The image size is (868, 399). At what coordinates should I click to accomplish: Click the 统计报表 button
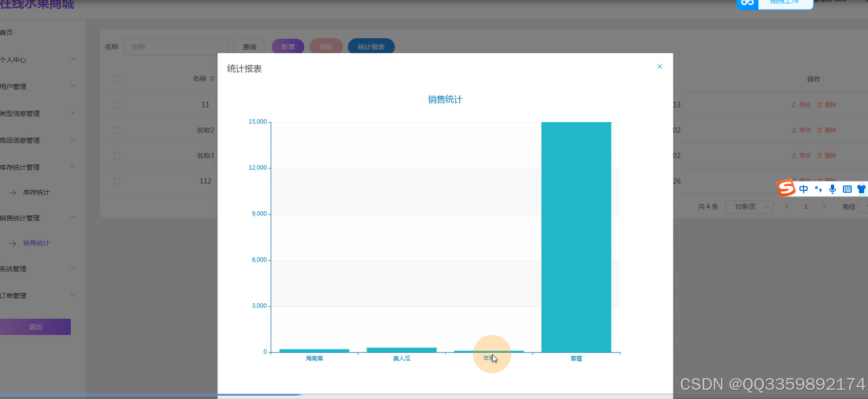[x=371, y=47]
